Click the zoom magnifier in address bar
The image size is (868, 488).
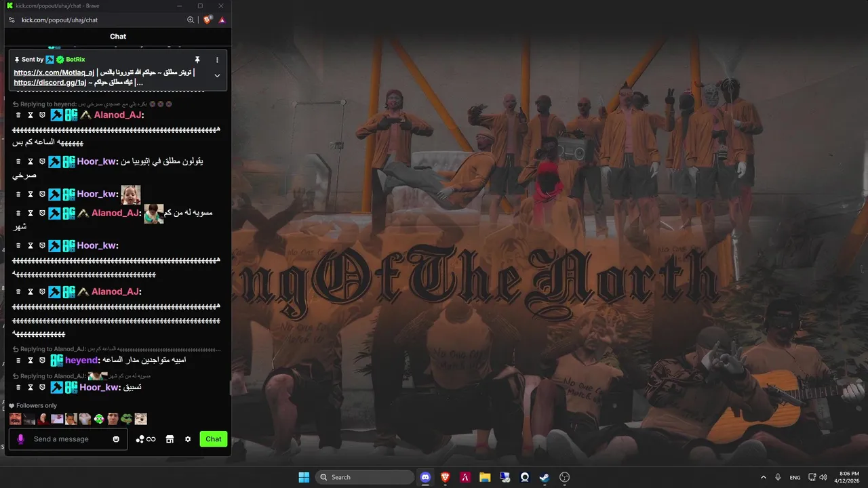(x=191, y=20)
